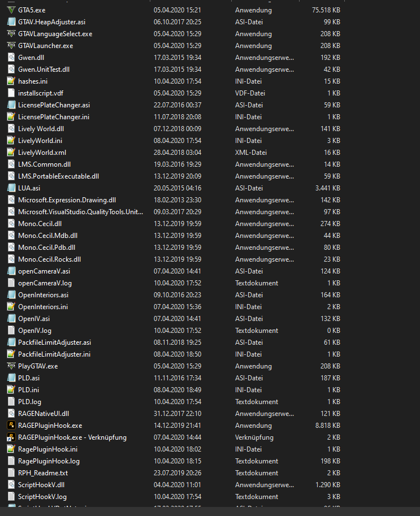The image size is (420, 516).
Task: Select the file name Gwen.UnitTest.dll
Action: 44,69
